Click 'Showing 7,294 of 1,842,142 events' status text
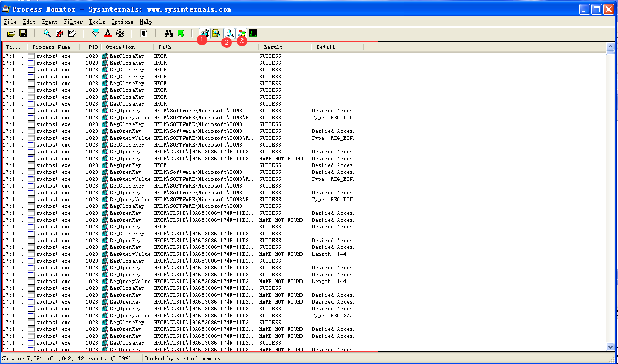This screenshot has height=364, width=618. point(66,358)
